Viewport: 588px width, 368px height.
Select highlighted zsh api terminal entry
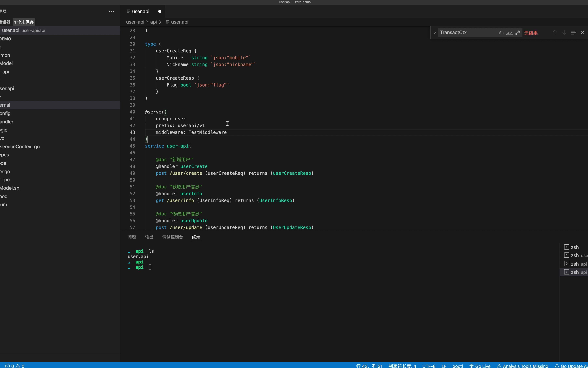[574, 272]
